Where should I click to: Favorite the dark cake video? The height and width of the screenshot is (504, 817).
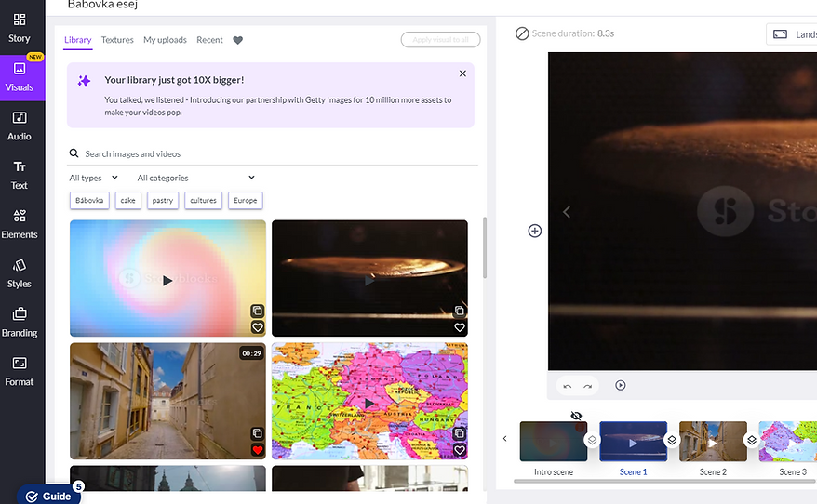point(460,327)
